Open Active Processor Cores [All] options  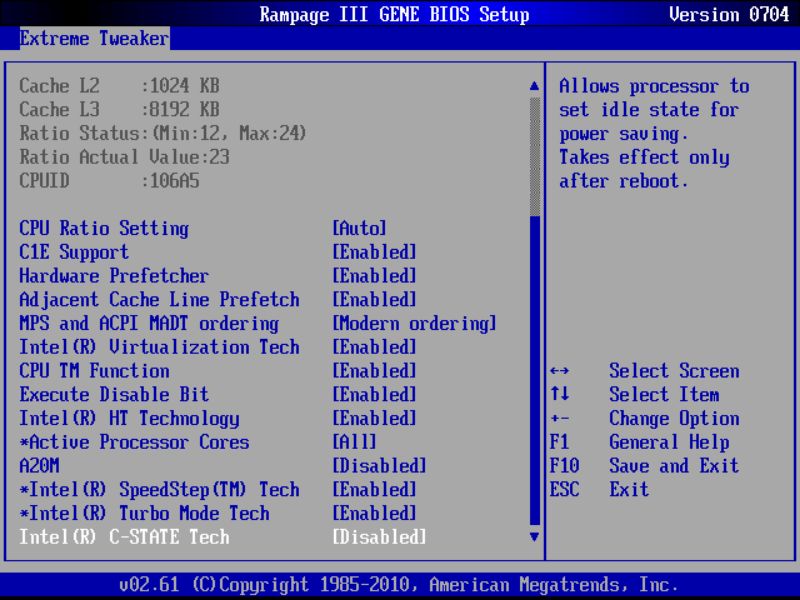tap(355, 442)
